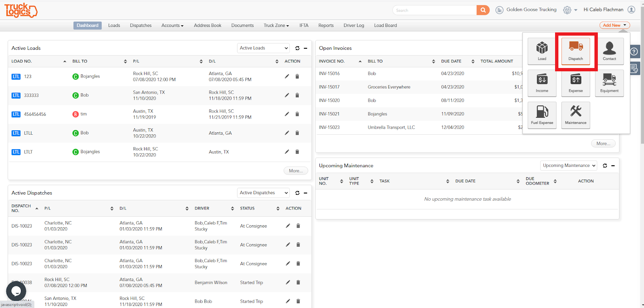
Task: Refresh the Upcoming Maintenance panel
Action: (605, 166)
